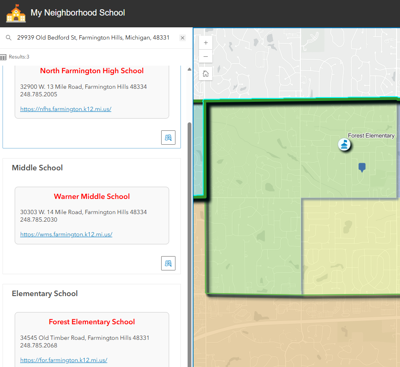
Task: Open the Warner Middle School website link
Action: [x=66, y=234]
